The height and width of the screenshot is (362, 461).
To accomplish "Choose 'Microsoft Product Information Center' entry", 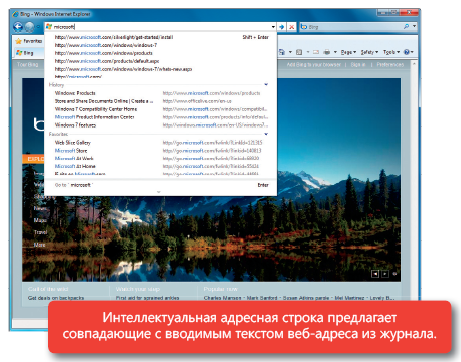I will pos(162,117).
